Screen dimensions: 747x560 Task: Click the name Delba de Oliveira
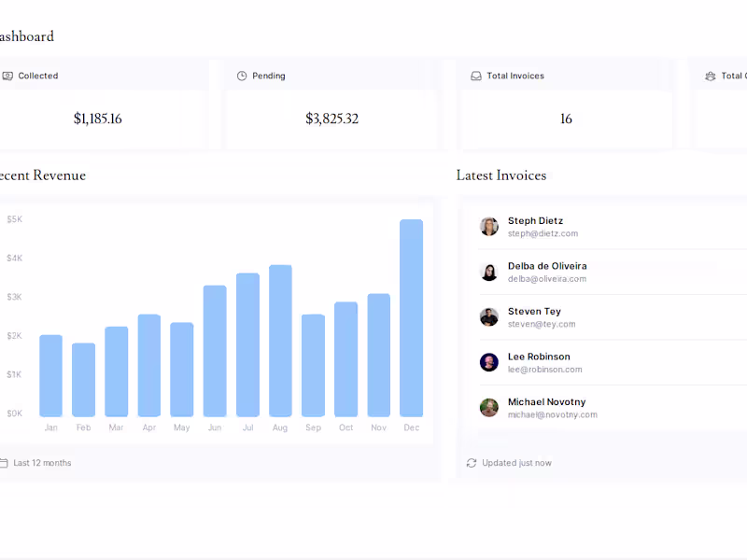point(547,266)
